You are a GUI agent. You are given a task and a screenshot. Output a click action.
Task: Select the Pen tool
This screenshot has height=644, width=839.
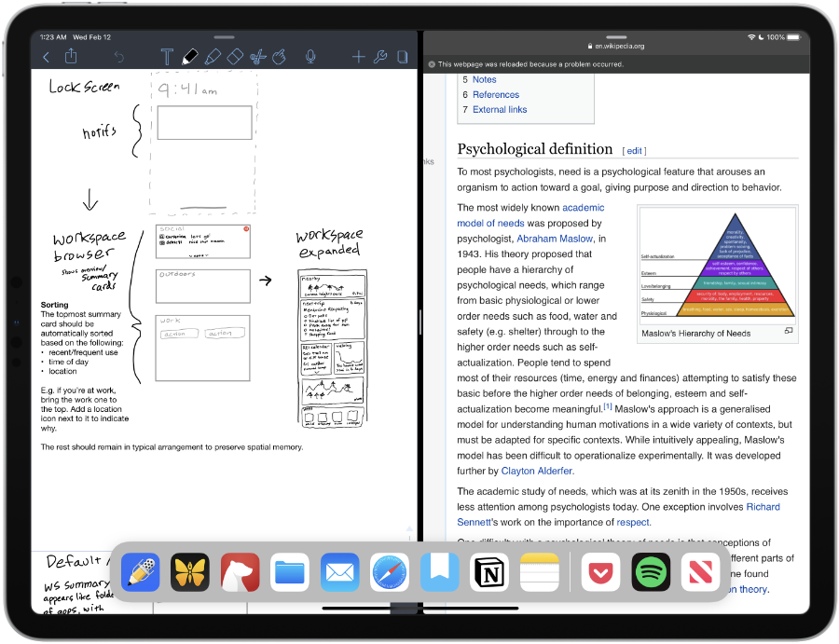click(190, 57)
